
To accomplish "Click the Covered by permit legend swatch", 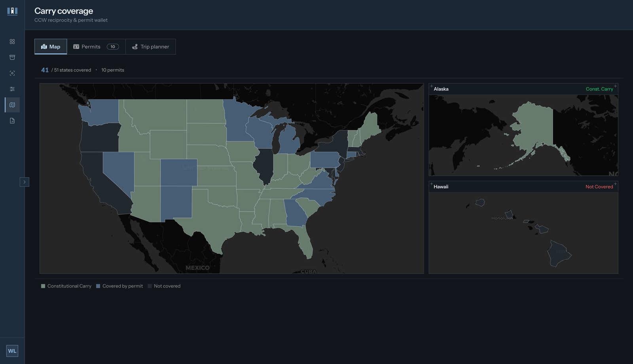I will 98,286.
